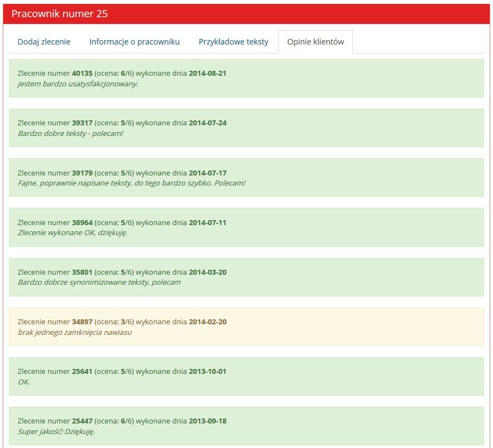Click the 6/6 rating on order 25447
Image resolution: width=493 pixels, height=448 pixels.
click(127, 421)
